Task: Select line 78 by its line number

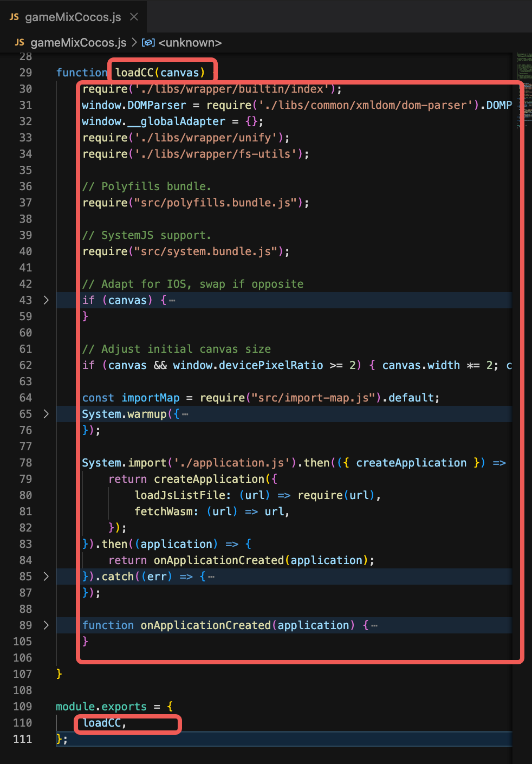Action: tap(25, 463)
